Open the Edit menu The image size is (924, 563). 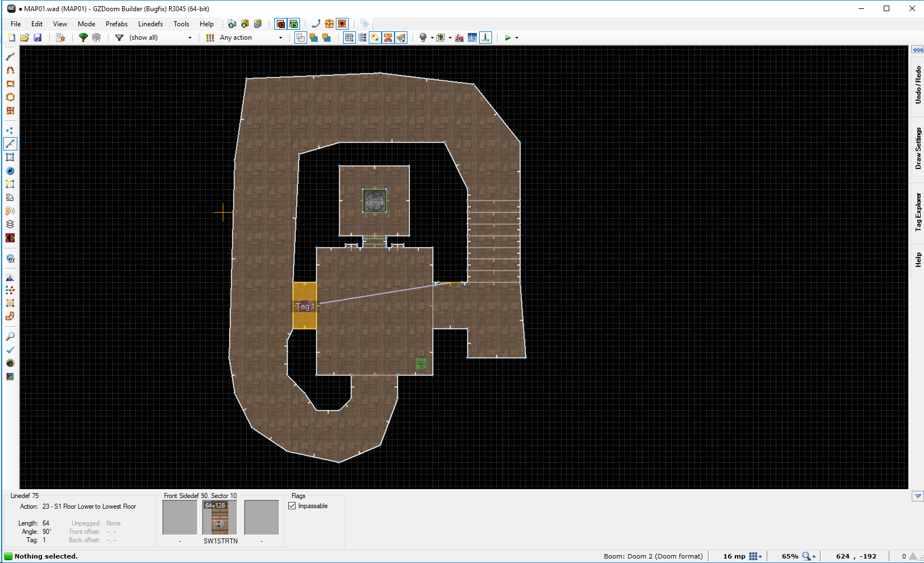click(37, 24)
